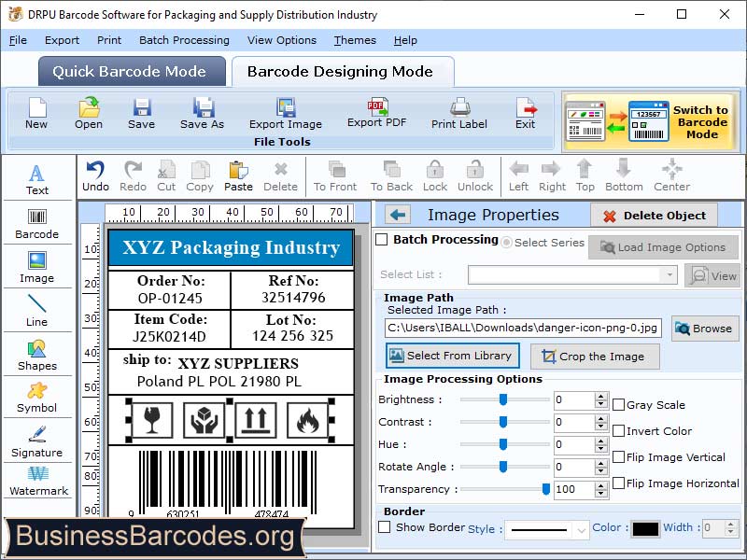Click the Cut scissors icon
747x560 pixels.
pos(166,170)
